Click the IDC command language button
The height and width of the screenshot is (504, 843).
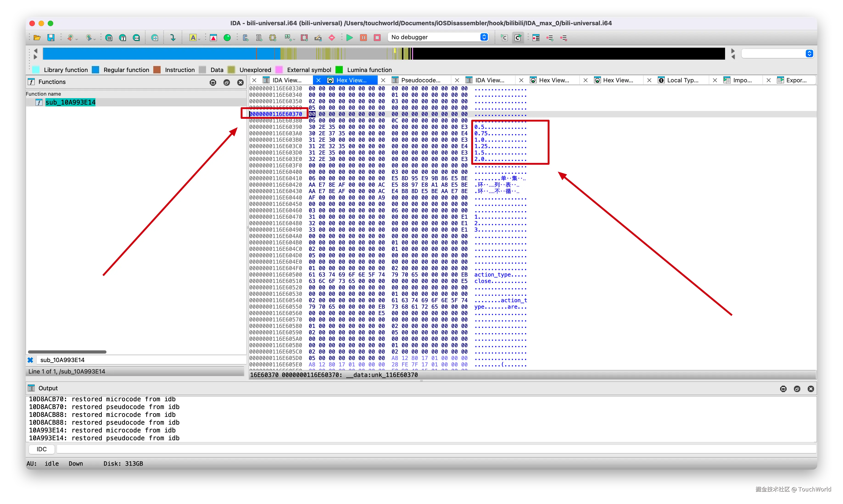tap(42, 449)
